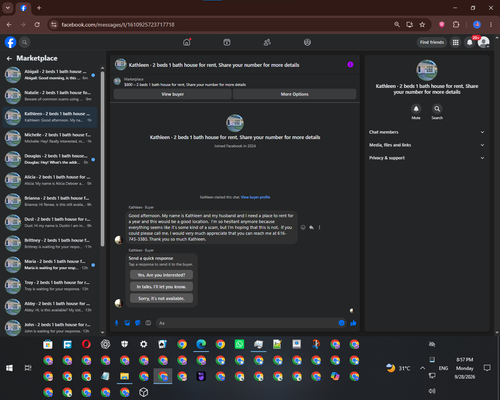
Task: Open Douglas's marketplace conversation
Action: point(50,159)
